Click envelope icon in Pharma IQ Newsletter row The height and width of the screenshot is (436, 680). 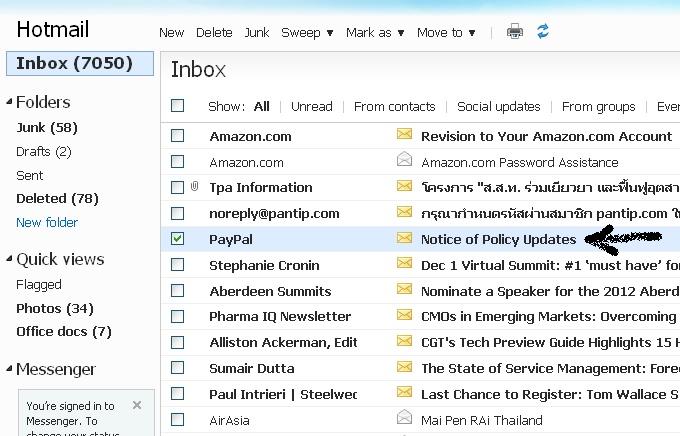point(404,315)
